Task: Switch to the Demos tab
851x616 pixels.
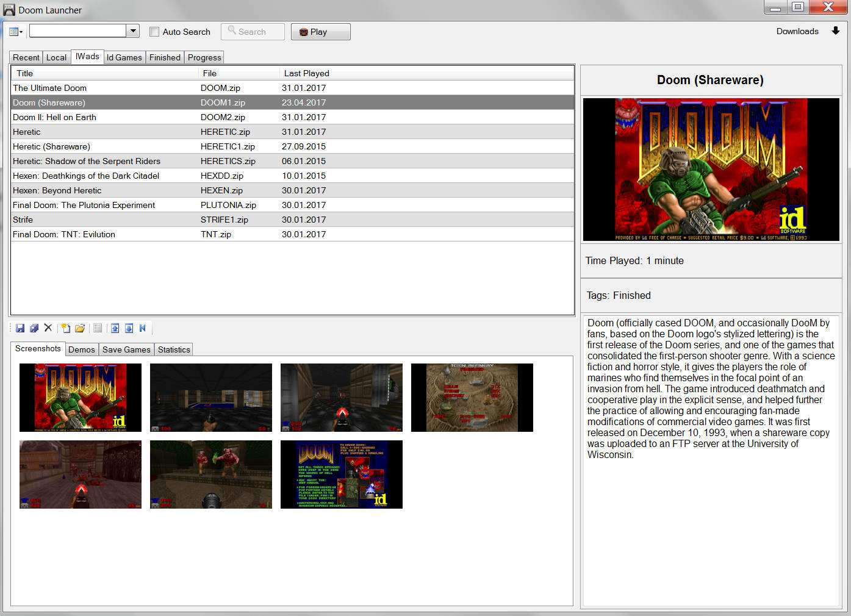Action: [82, 349]
